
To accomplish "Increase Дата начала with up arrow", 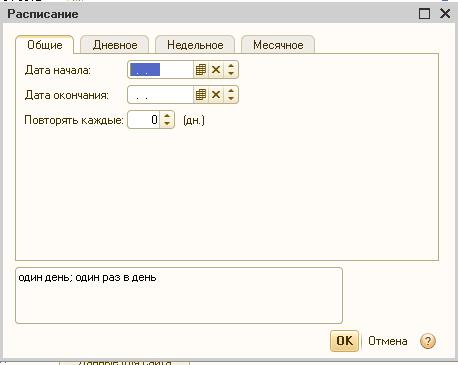I will pyautogui.click(x=231, y=66).
